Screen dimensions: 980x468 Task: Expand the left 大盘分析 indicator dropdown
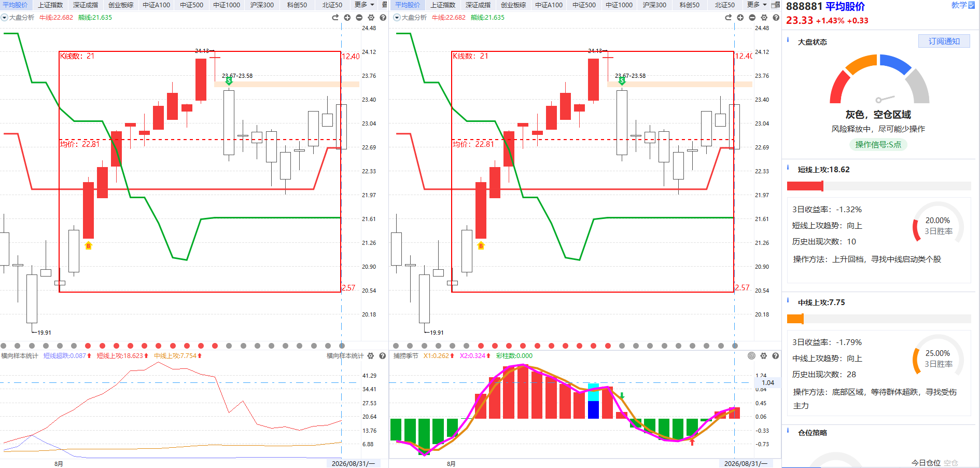point(4,18)
